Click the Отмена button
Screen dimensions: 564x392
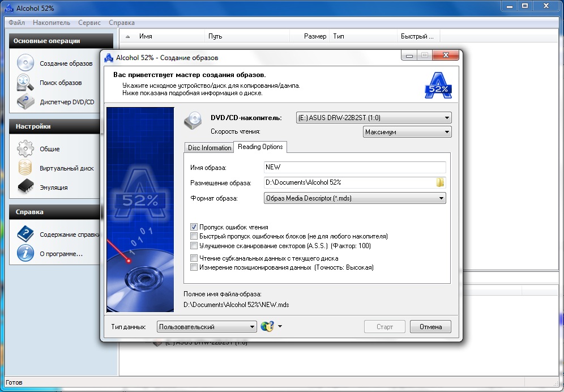[430, 327]
